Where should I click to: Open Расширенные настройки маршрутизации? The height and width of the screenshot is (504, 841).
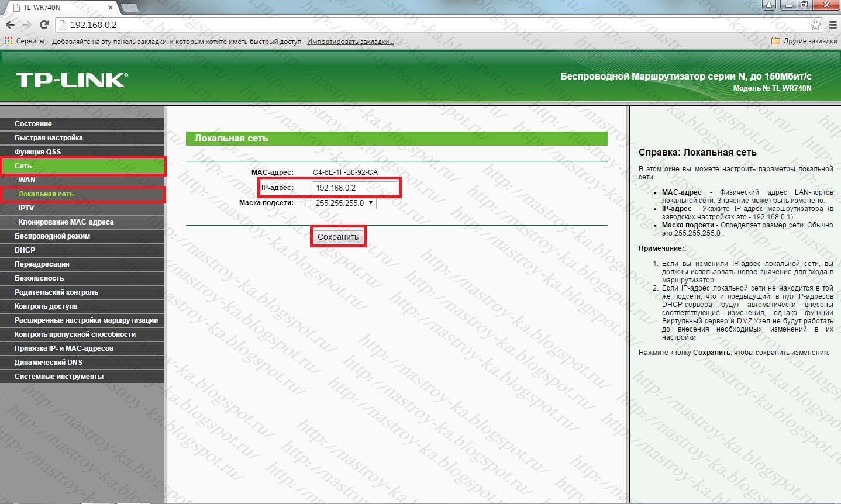82,320
